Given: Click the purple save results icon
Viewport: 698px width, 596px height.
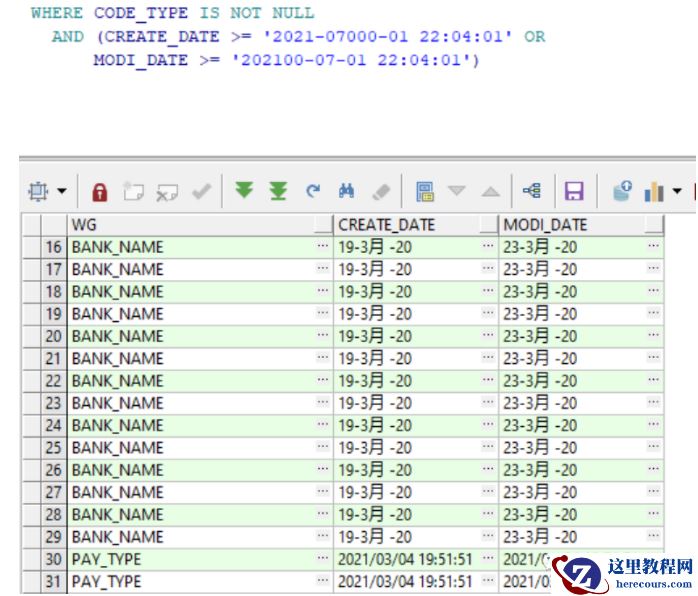Looking at the screenshot, I should 574,191.
